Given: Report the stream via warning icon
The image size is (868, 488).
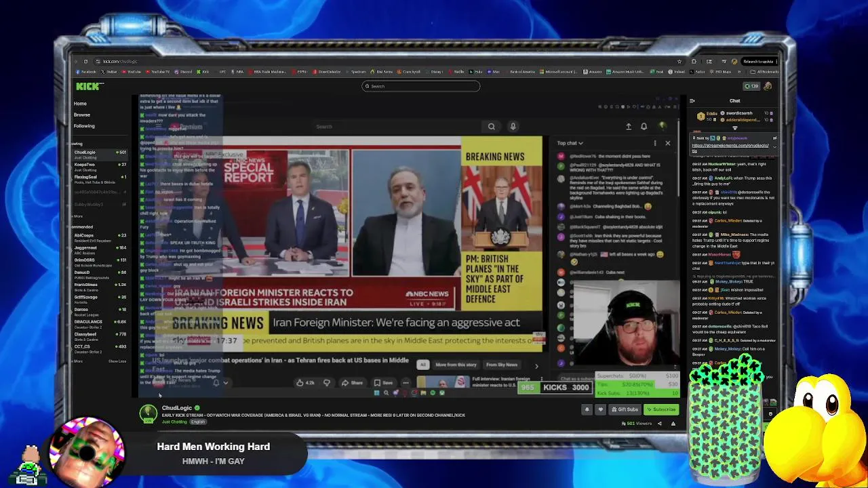Looking at the screenshot, I should (673, 424).
